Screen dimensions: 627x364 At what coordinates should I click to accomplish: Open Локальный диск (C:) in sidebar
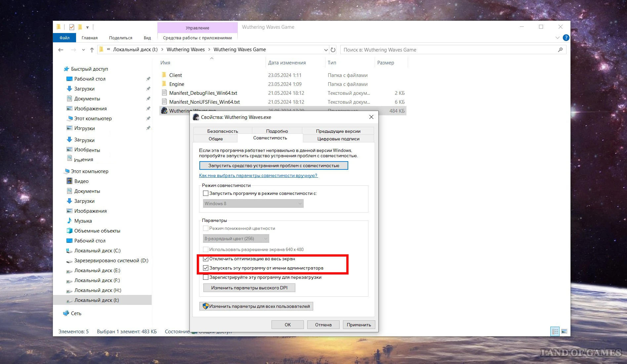(97, 251)
